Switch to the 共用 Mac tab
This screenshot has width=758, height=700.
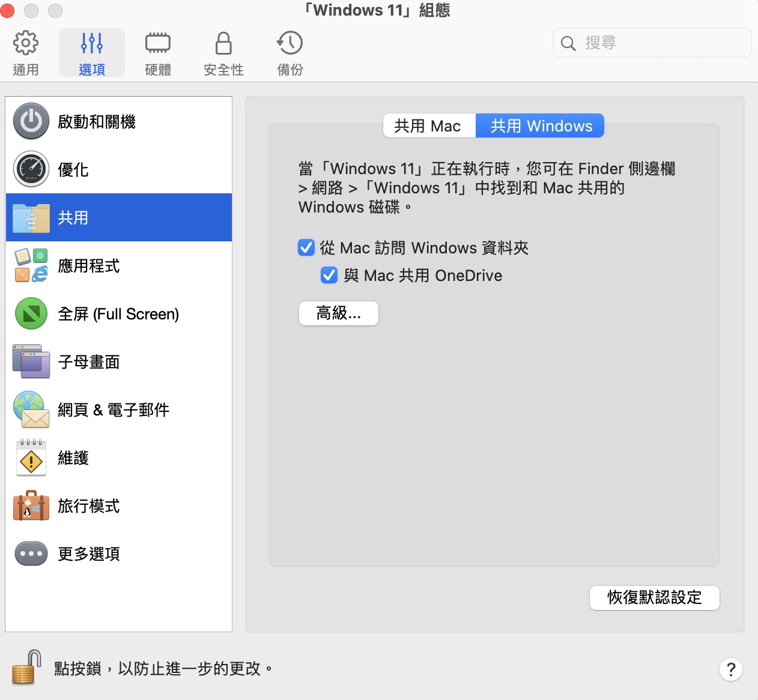429,125
